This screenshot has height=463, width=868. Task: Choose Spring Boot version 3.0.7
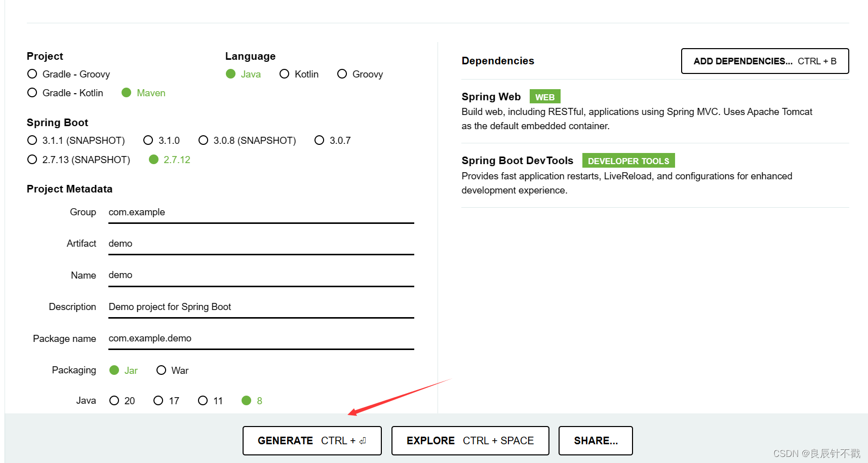point(333,140)
